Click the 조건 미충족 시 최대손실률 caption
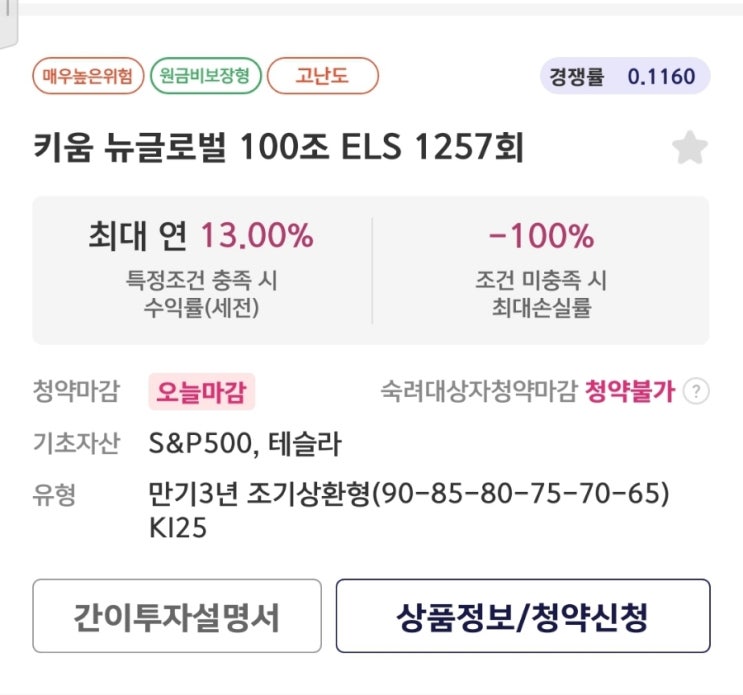The image size is (743, 695). click(540, 294)
